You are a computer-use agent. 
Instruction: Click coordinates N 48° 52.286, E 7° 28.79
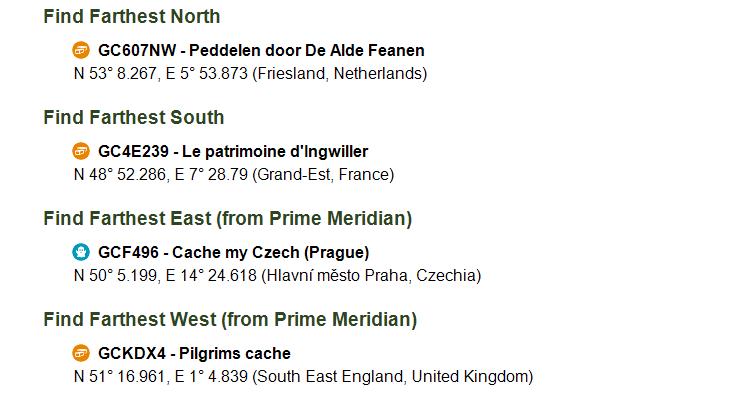(x=161, y=174)
